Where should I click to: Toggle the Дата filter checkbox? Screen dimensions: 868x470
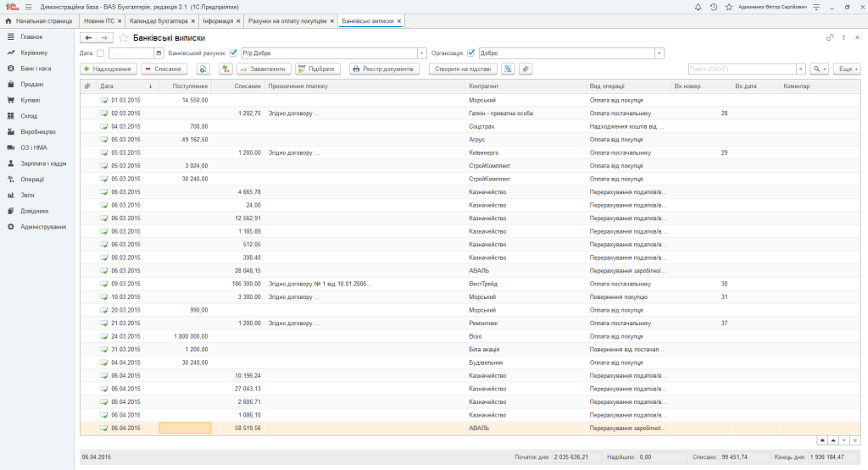point(100,53)
